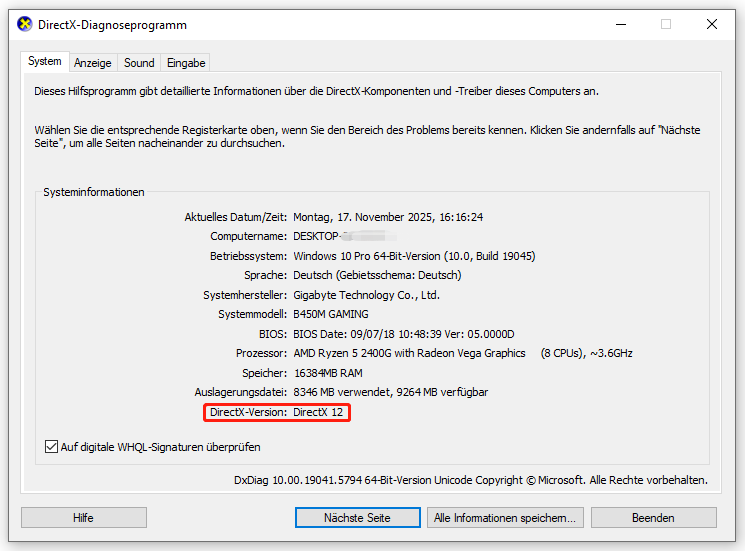Click the Betriebssystem label
The height and width of the screenshot is (551, 745).
[x=248, y=256]
